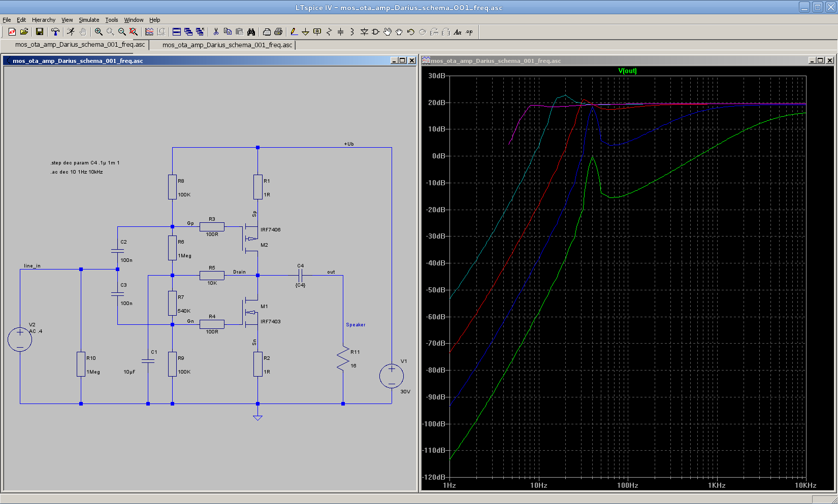Minimize the plot sub-window
838x504 pixels.
click(x=812, y=60)
